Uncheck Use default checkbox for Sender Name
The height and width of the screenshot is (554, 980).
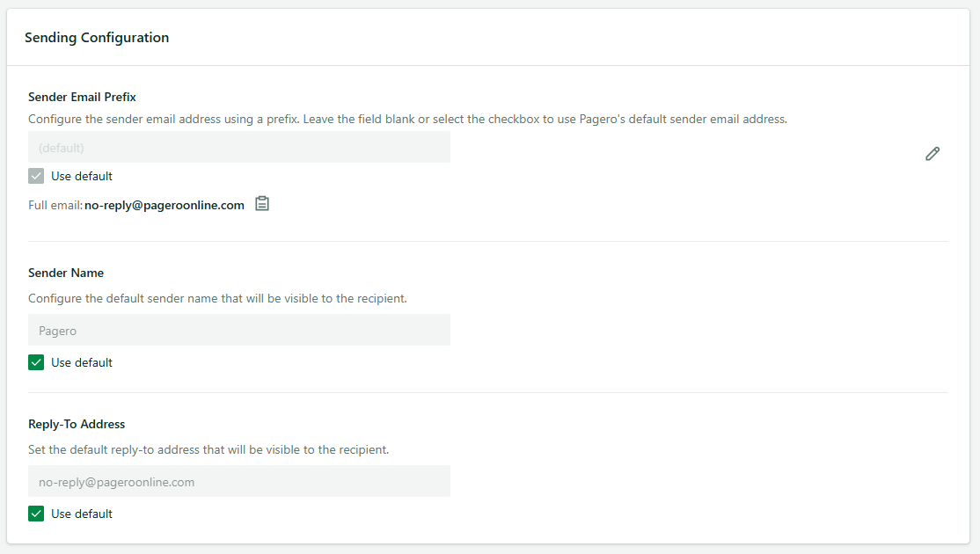click(x=36, y=362)
